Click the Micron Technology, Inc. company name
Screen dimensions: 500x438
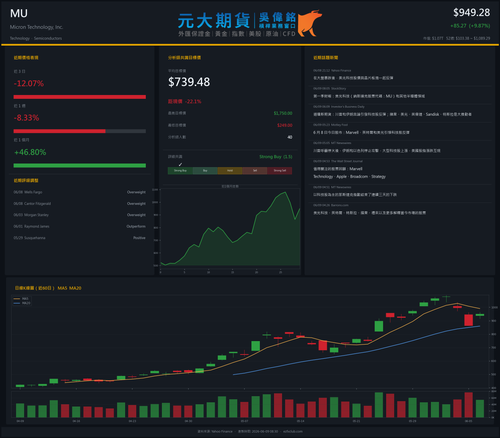pos(36,27)
